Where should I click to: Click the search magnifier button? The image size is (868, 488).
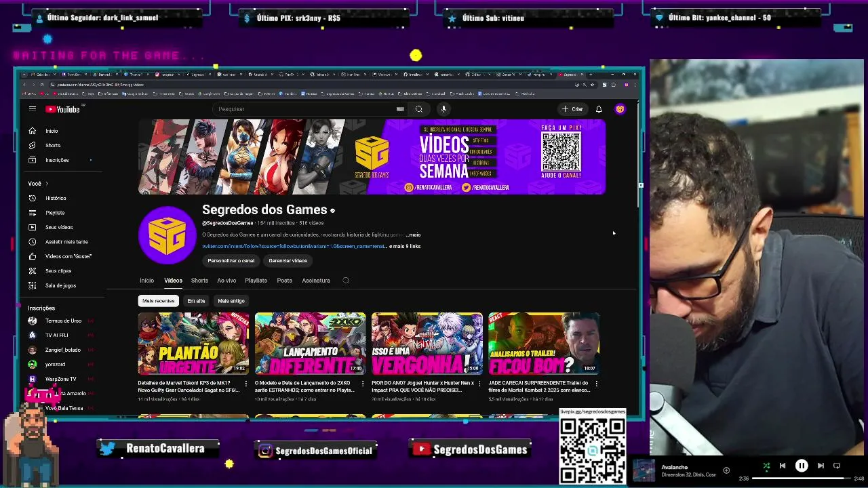pyautogui.click(x=419, y=109)
